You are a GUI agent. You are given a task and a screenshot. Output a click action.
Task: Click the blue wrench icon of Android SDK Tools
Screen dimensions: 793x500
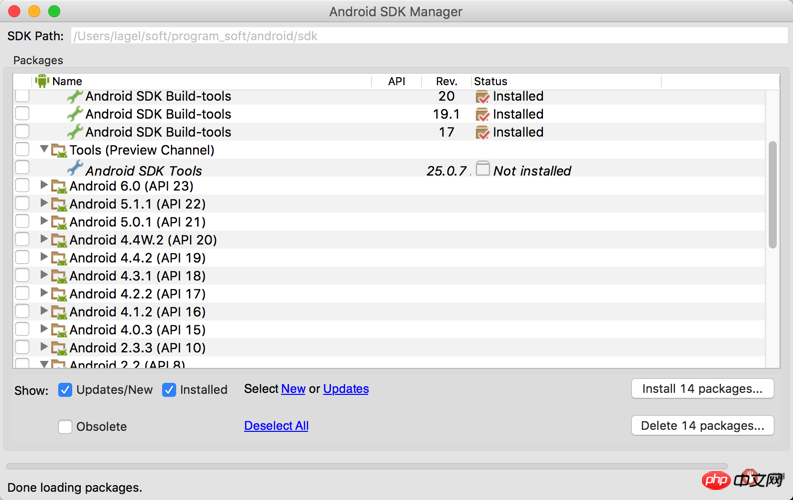(x=75, y=169)
